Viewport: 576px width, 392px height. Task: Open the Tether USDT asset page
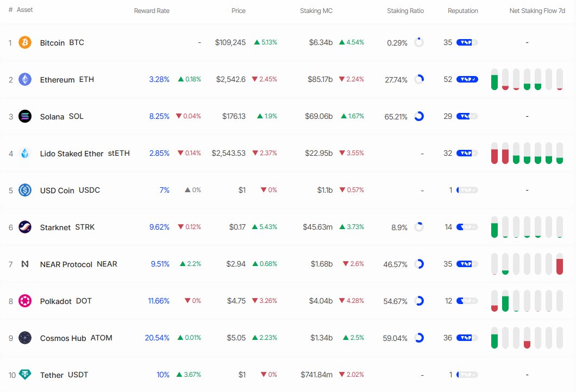(64, 375)
